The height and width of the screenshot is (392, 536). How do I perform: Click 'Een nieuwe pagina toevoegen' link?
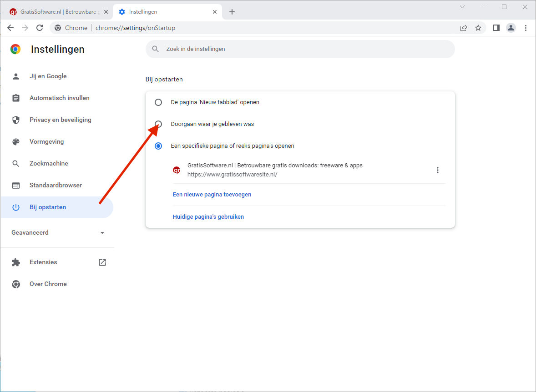point(212,195)
